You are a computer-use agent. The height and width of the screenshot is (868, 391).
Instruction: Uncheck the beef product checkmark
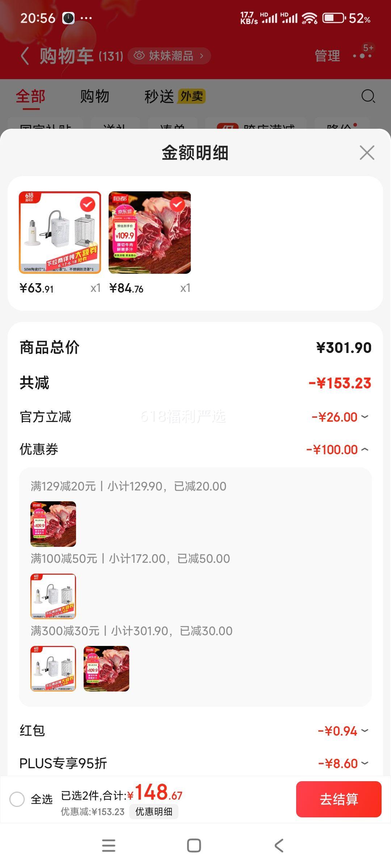[177, 205]
